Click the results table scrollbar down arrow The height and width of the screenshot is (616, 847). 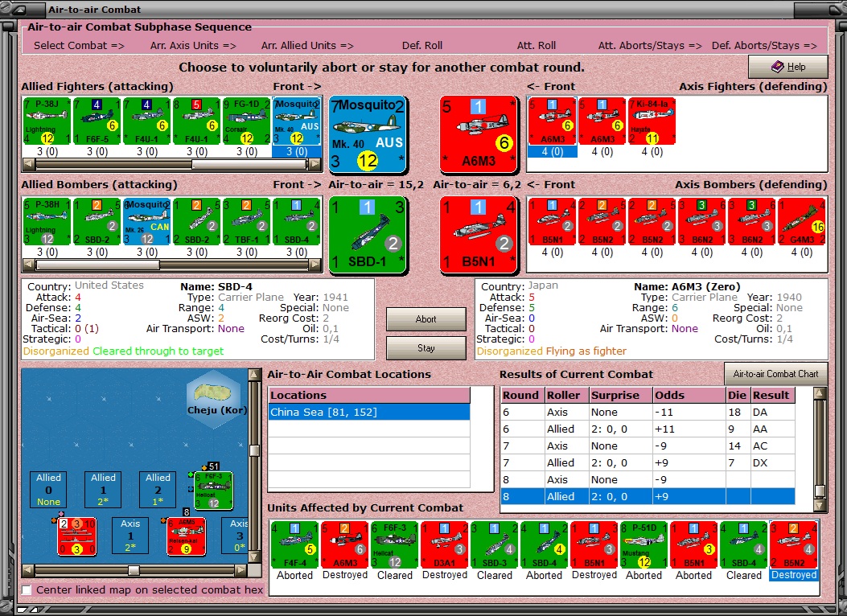[820, 505]
